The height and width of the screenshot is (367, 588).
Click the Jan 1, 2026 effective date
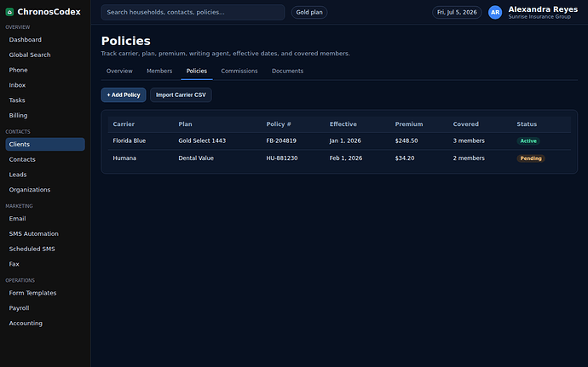(x=345, y=141)
